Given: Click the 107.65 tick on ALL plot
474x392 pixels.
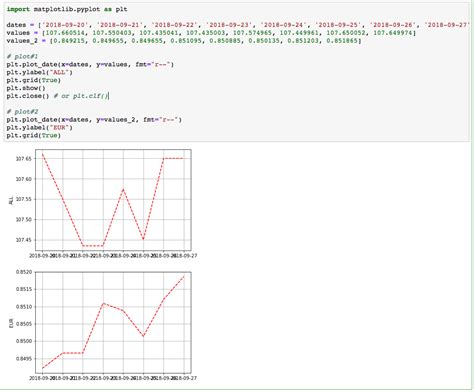Looking at the screenshot, I should tap(24, 159).
